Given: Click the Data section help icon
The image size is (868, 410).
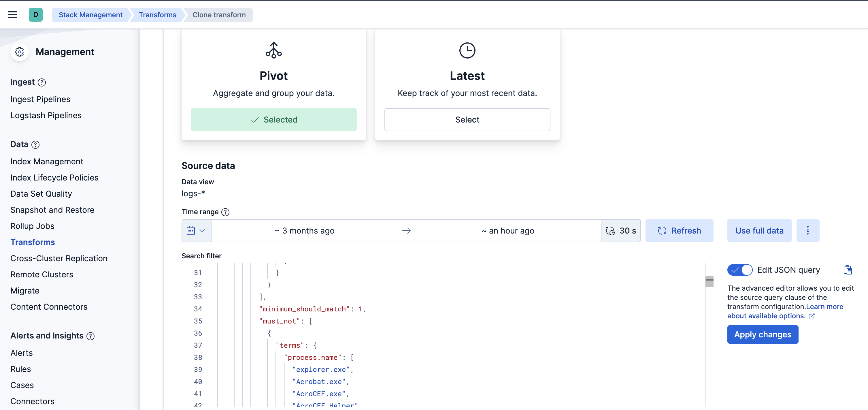Looking at the screenshot, I should pos(35,145).
